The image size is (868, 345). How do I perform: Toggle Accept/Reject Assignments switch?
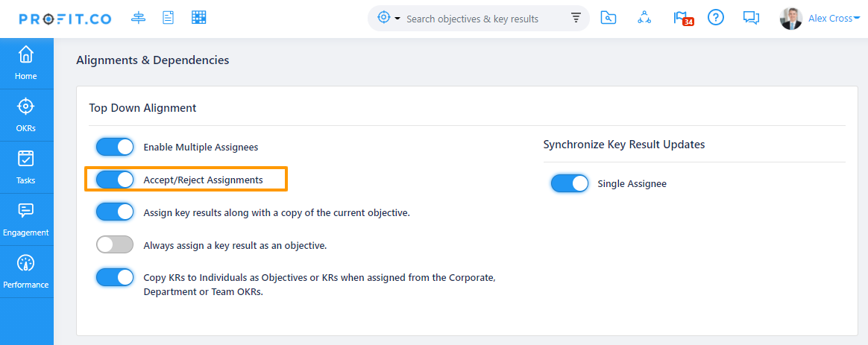[115, 180]
